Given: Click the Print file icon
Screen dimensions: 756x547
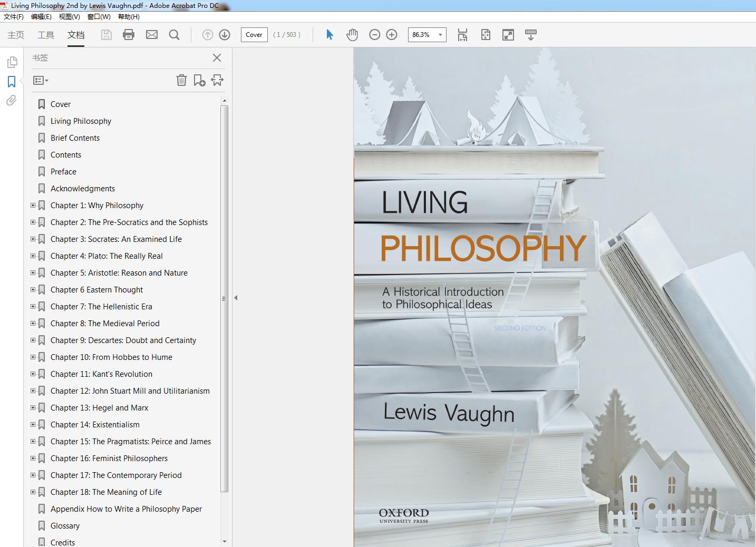Looking at the screenshot, I should coord(129,35).
